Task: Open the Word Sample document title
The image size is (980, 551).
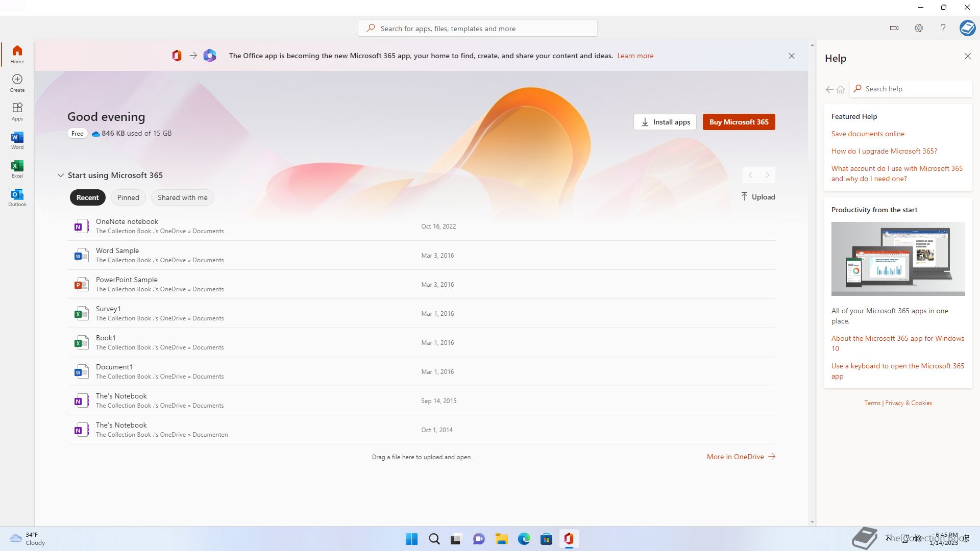Action: tap(117, 251)
